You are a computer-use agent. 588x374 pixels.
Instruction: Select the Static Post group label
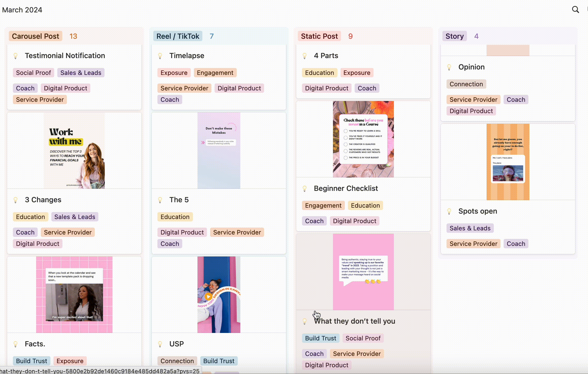click(x=319, y=36)
